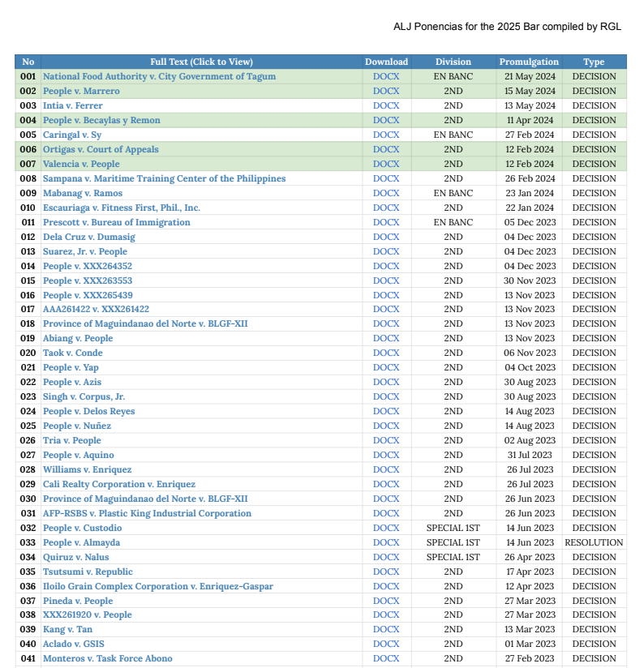Open Tria v. People case link
The image size is (644, 668).
pos(71,440)
